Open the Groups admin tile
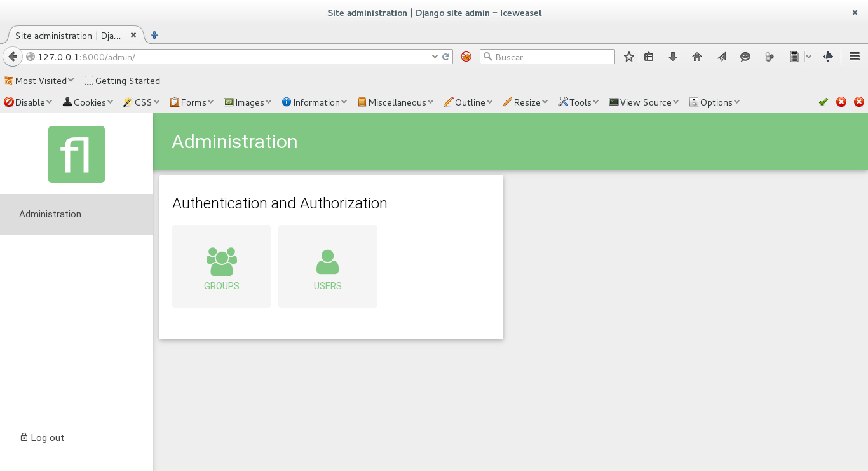Screen dimensions: 868x471 pos(221,266)
